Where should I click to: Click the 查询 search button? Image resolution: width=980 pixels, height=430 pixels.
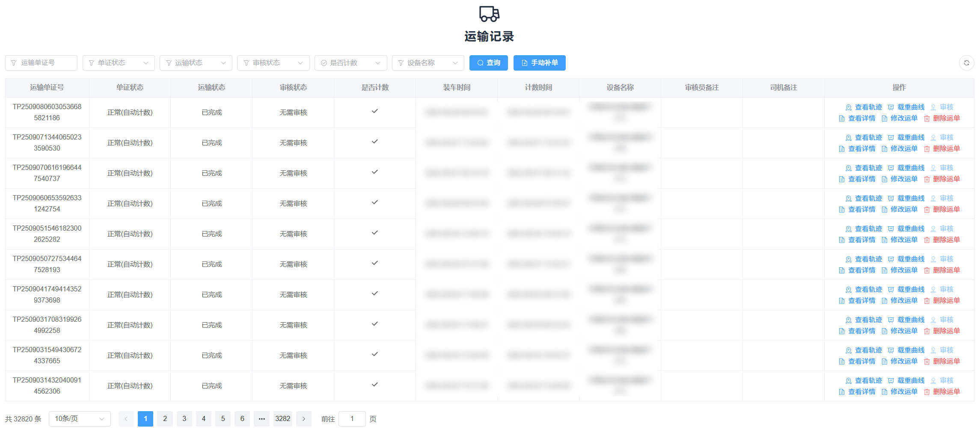tap(488, 63)
